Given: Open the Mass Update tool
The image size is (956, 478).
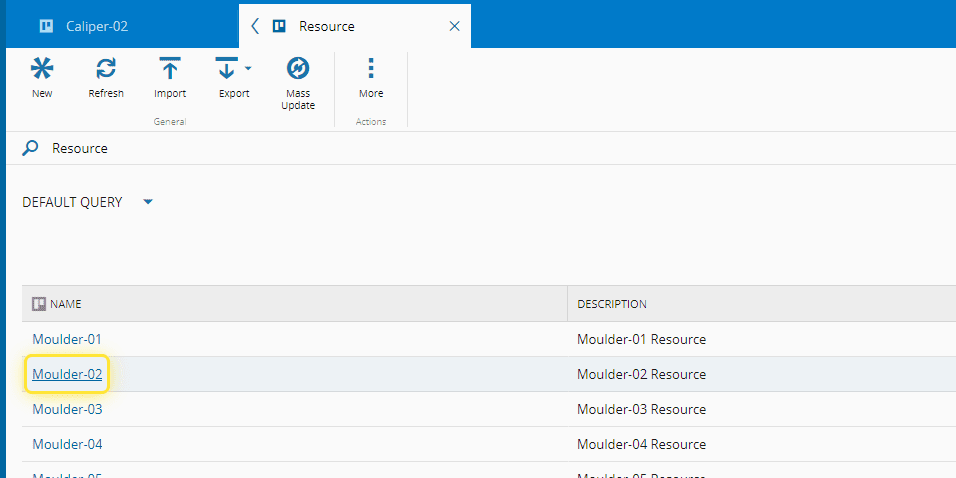Looking at the screenshot, I should click(x=298, y=69).
